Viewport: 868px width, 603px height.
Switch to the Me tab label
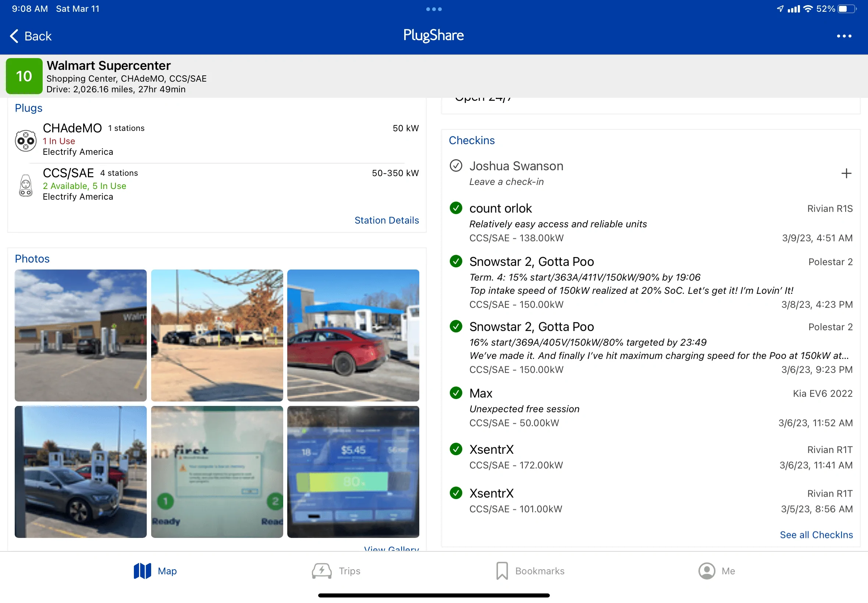point(728,571)
